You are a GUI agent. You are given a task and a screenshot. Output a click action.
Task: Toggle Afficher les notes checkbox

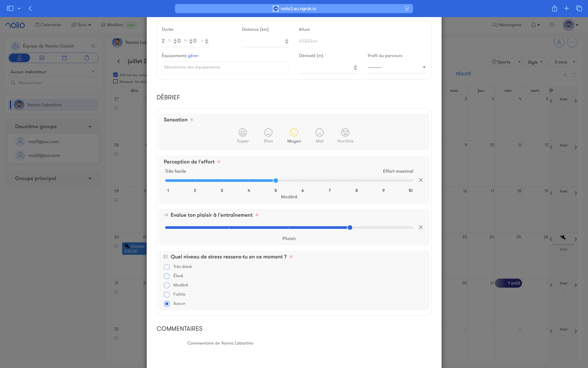click(x=116, y=75)
